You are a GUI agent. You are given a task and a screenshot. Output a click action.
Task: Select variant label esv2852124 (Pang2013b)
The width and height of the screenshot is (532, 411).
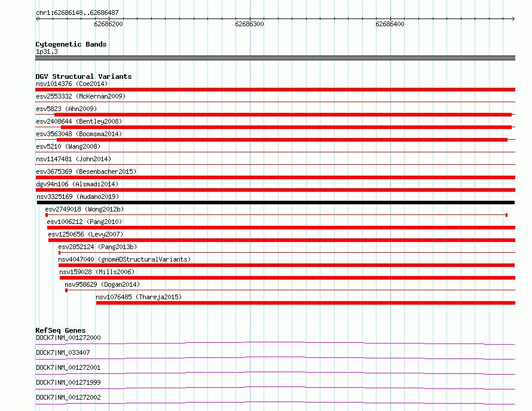(97, 247)
